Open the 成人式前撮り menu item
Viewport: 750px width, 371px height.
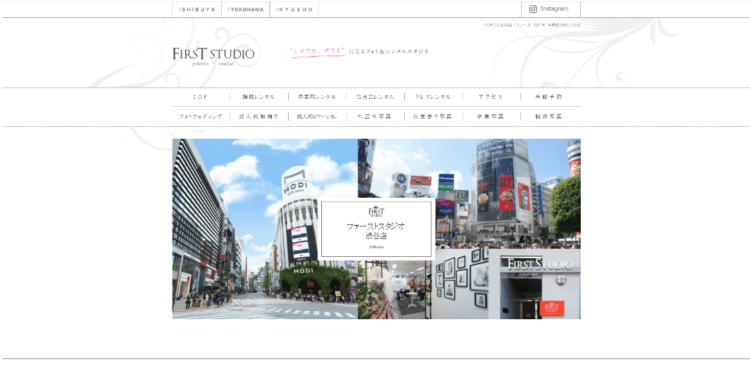259,117
